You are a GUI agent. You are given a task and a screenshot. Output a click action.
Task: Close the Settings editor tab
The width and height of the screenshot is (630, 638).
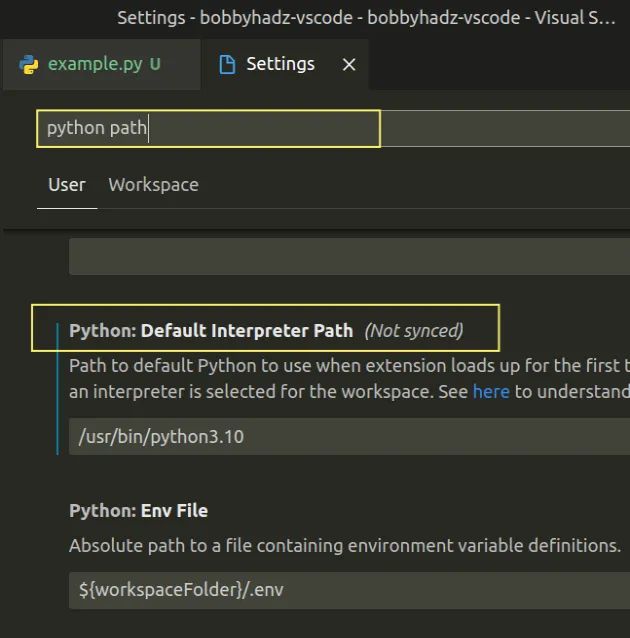[x=349, y=64]
